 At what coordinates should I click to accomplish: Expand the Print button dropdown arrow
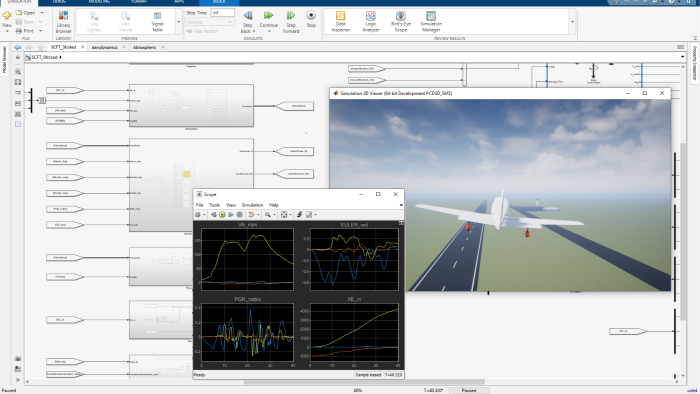pyautogui.click(x=40, y=31)
